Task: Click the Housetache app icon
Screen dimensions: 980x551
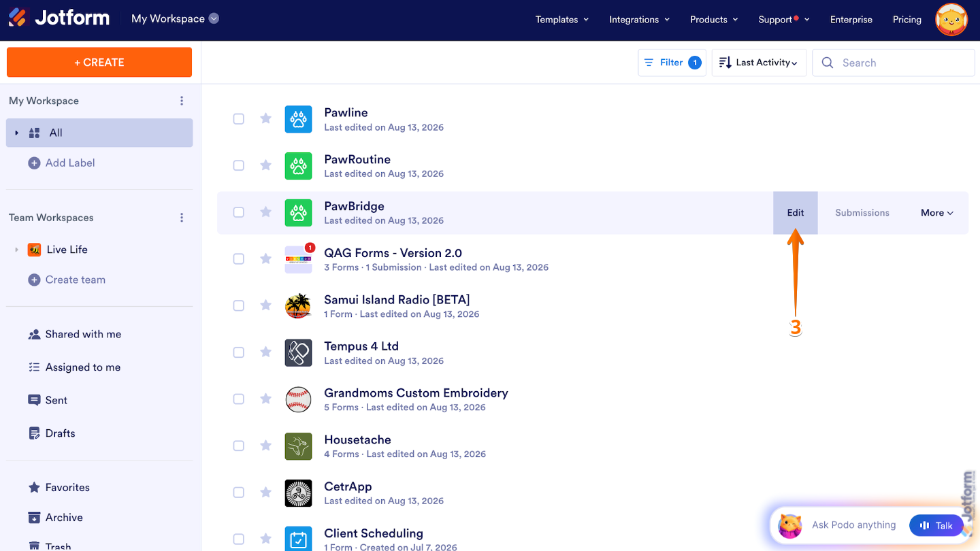Action: 298,446
